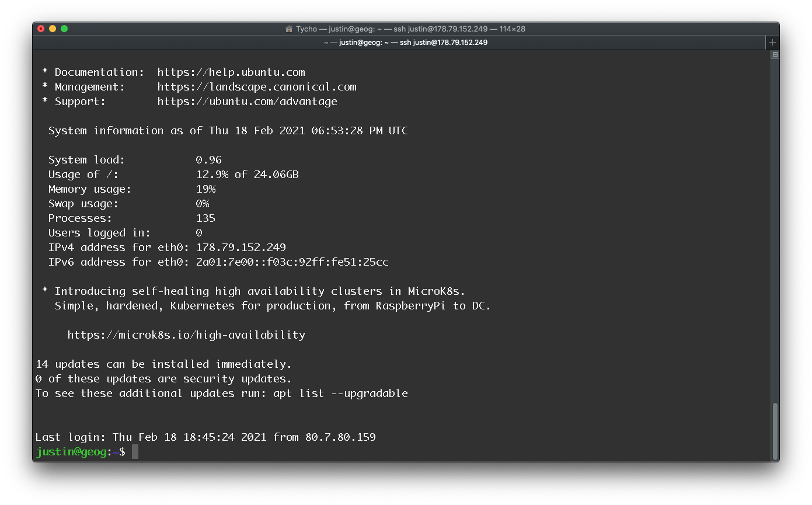Viewport: 812px width, 505px height.
Task: Click the home folder icon in title bar
Action: (x=289, y=29)
